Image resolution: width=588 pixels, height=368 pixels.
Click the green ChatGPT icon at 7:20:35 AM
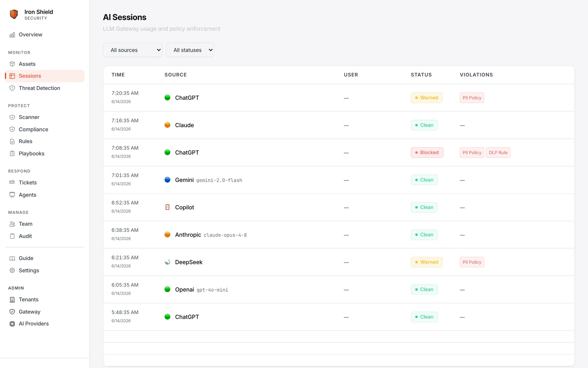[x=167, y=97]
